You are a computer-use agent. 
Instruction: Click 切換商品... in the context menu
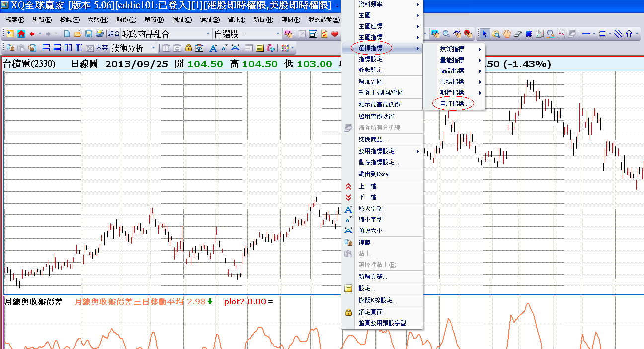(373, 140)
